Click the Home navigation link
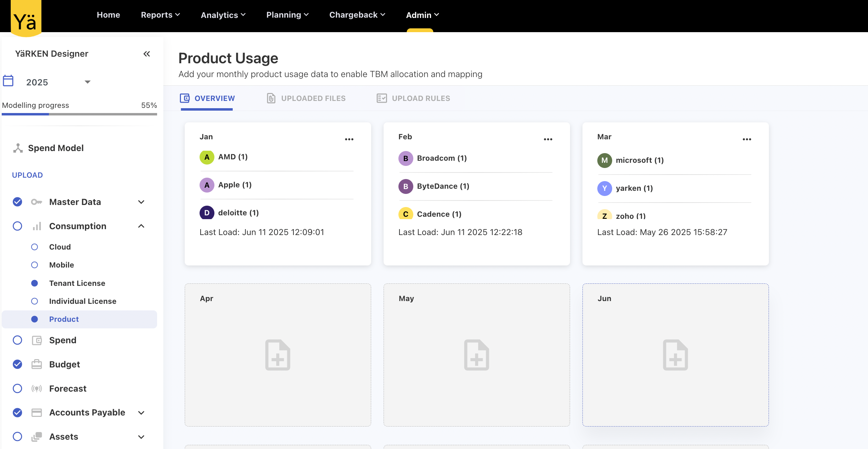 (108, 15)
